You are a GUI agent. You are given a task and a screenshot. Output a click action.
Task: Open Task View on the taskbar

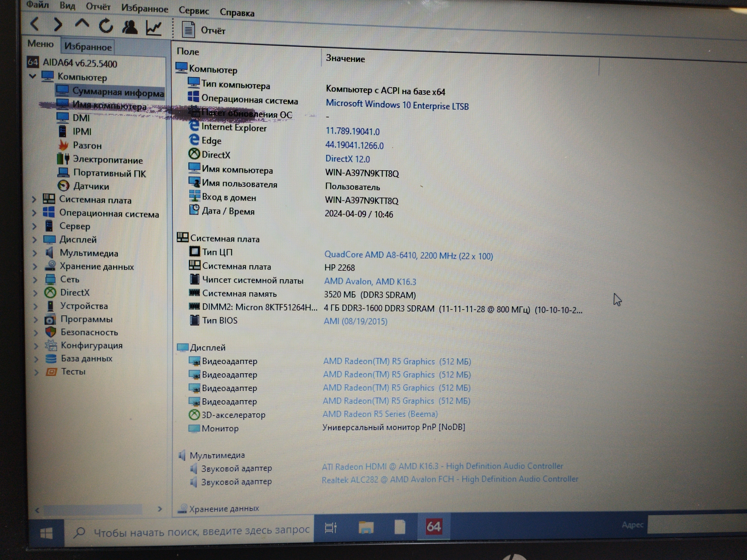click(x=330, y=528)
